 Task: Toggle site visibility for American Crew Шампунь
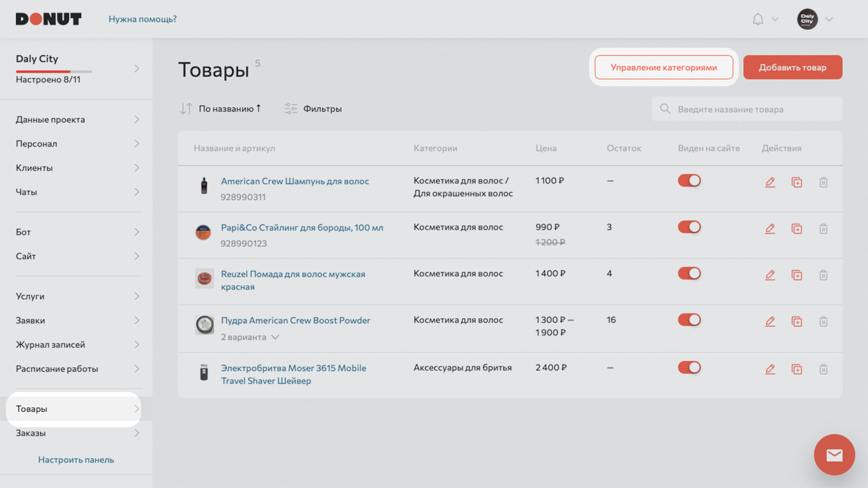[689, 181]
